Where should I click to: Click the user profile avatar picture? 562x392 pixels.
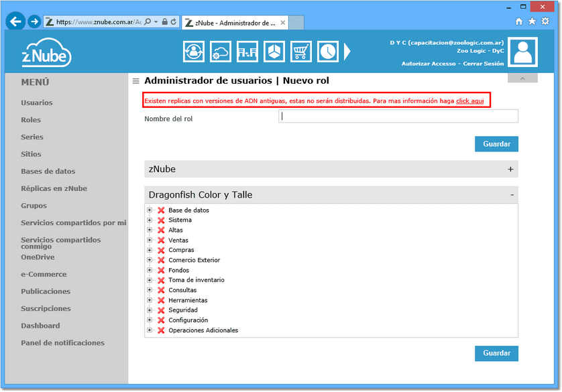click(x=523, y=52)
